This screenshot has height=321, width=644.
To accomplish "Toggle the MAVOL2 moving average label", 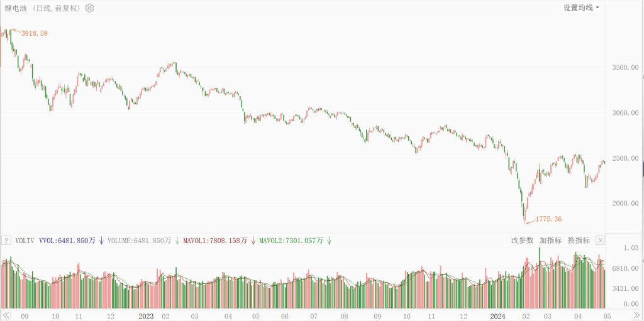I will click(x=292, y=240).
